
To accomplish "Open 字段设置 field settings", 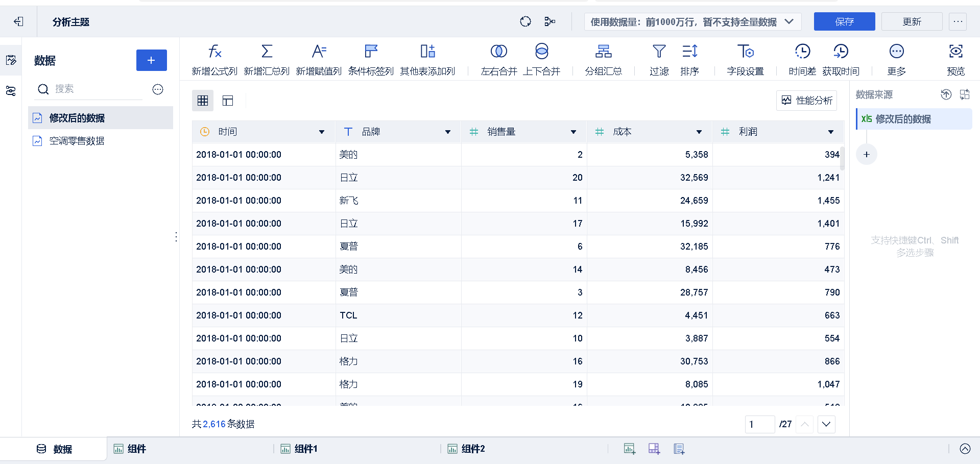I will [x=746, y=60].
